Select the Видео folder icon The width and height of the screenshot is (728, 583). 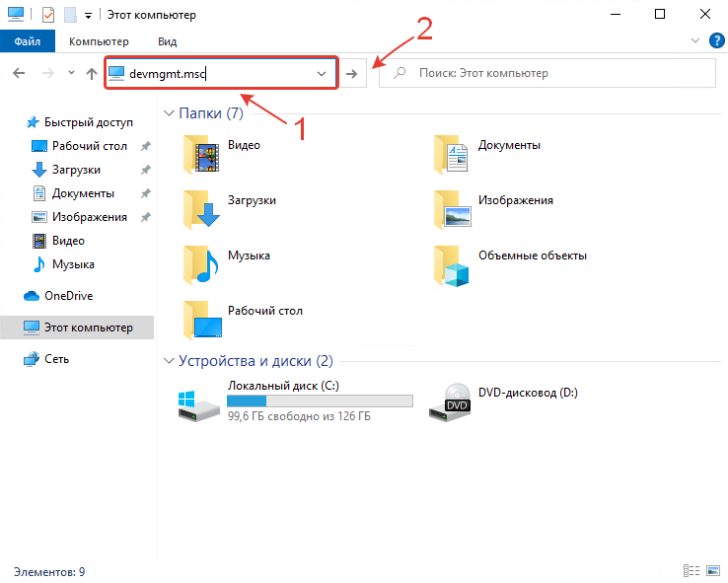click(x=201, y=155)
